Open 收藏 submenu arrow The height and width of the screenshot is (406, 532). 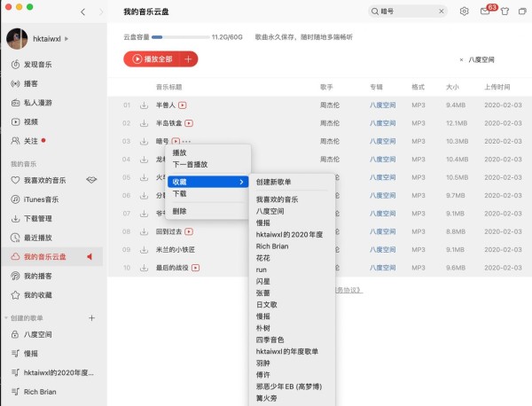pyautogui.click(x=241, y=182)
